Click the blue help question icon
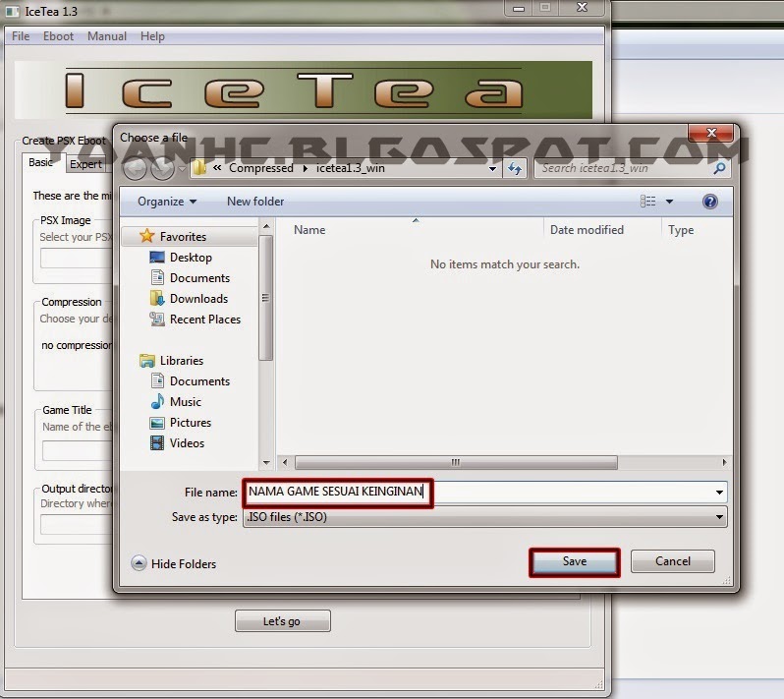This screenshot has width=784, height=699. (x=710, y=202)
